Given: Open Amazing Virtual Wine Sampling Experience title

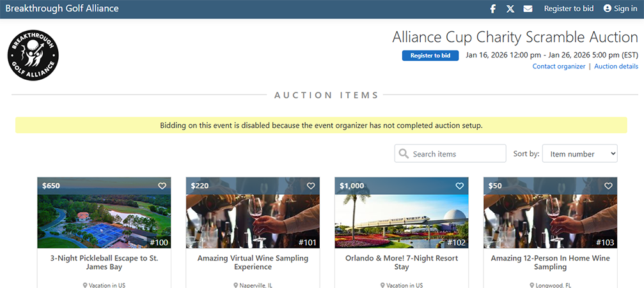Looking at the screenshot, I should [x=253, y=262].
